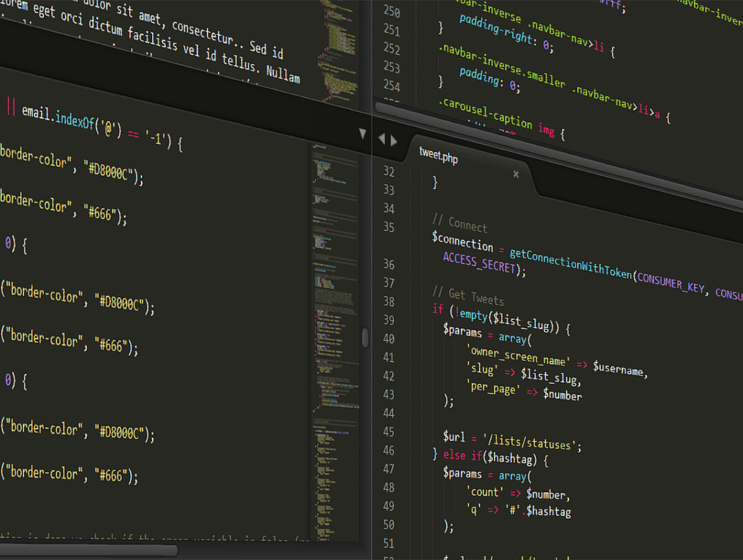743x560 pixels.
Task: Click the ACCESS_SECRET constant
Action: pos(479,262)
